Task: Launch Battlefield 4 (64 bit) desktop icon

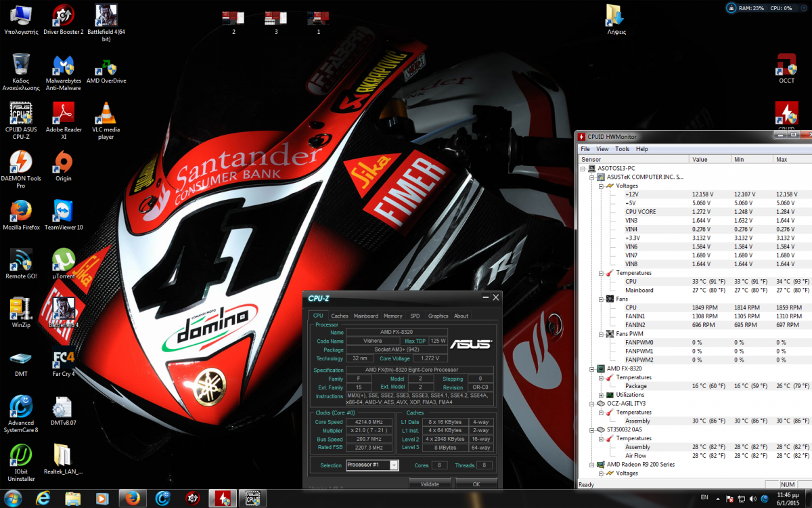Action: click(x=106, y=23)
